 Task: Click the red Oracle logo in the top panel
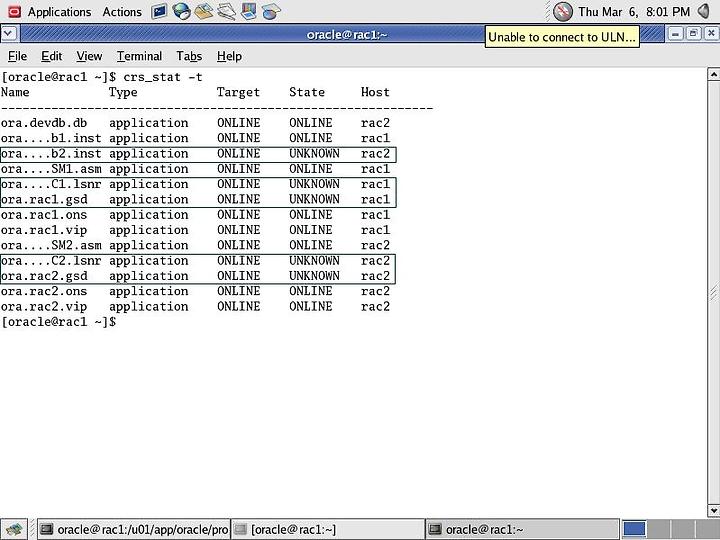point(14,11)
